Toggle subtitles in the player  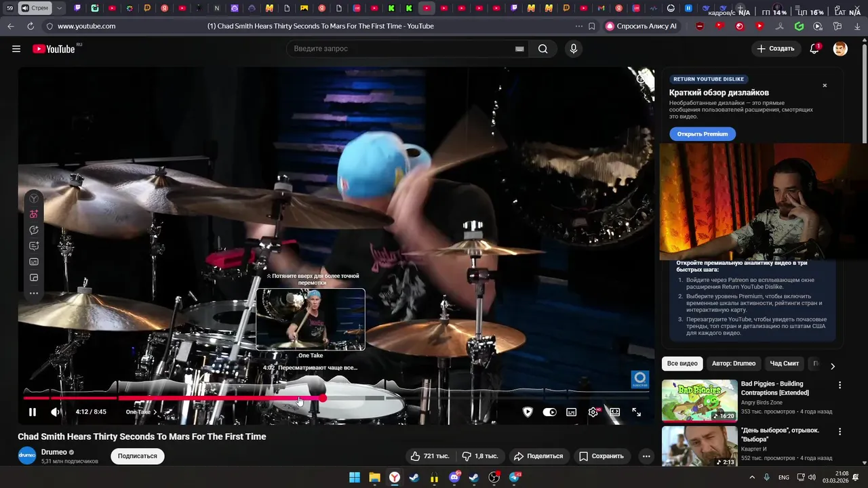pyautogui.click(x=572, y=411)
